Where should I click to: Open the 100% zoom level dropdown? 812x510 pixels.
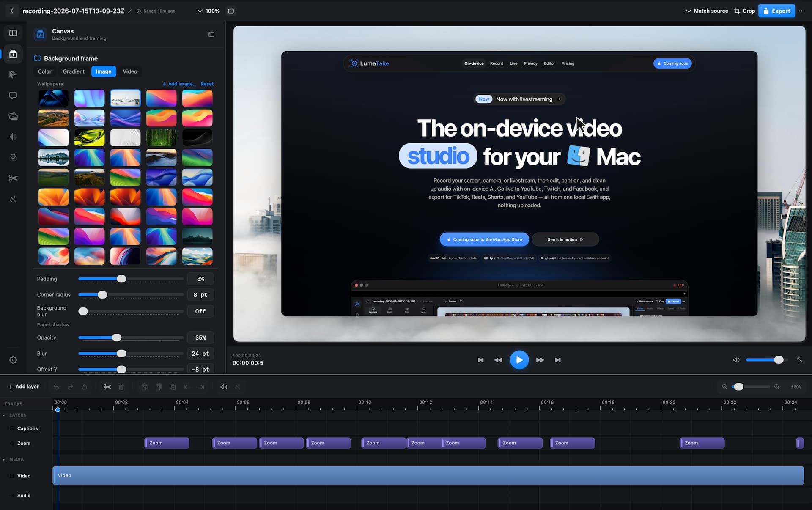click(x=208, y=11)
